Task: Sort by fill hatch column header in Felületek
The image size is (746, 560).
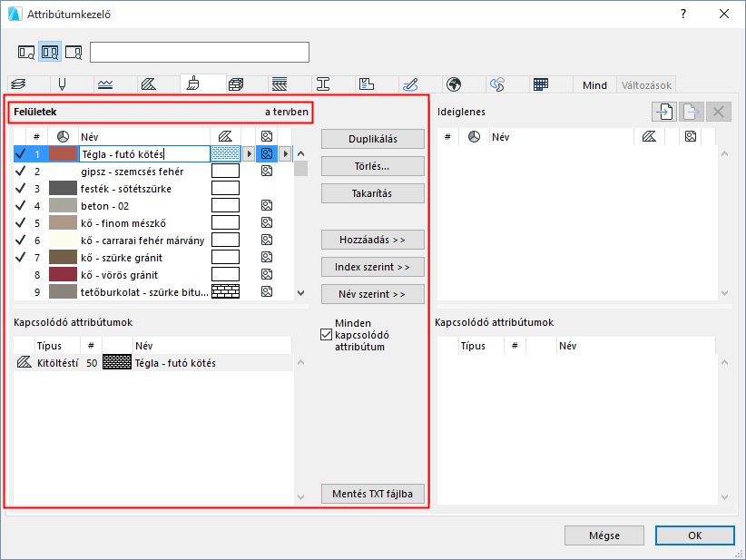Action: [225, 137]
